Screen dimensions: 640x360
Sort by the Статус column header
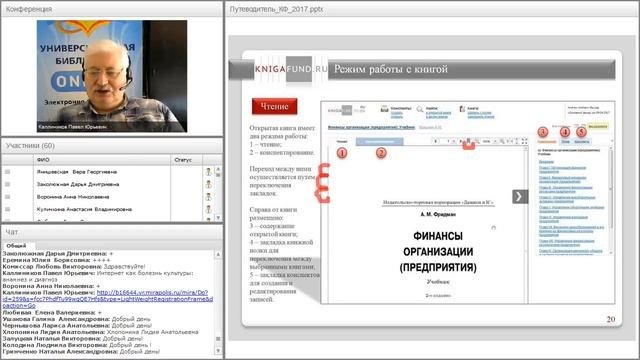click(187, 160)
